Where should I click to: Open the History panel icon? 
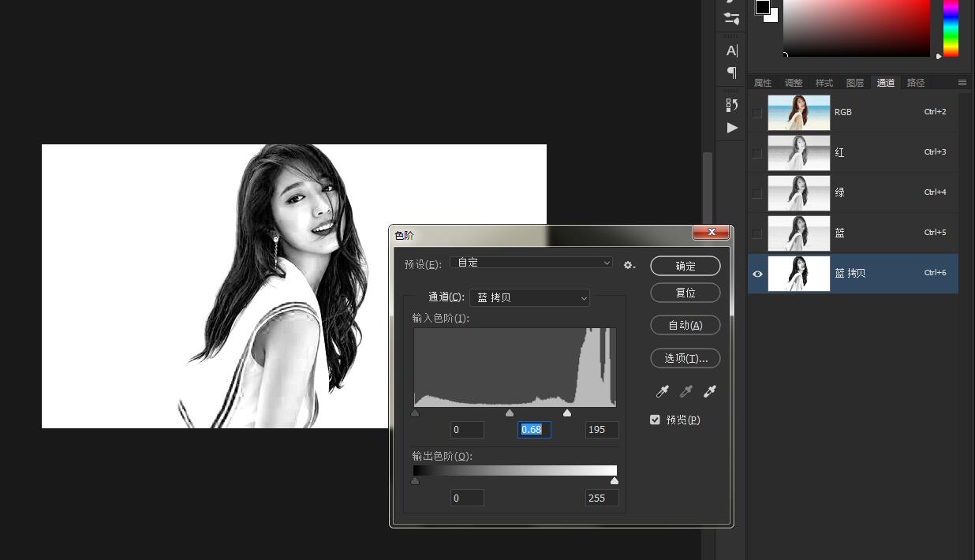click(x=731, y=105)
